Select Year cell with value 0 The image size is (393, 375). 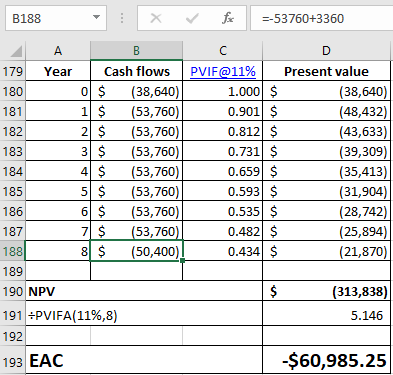coord(58,91)
